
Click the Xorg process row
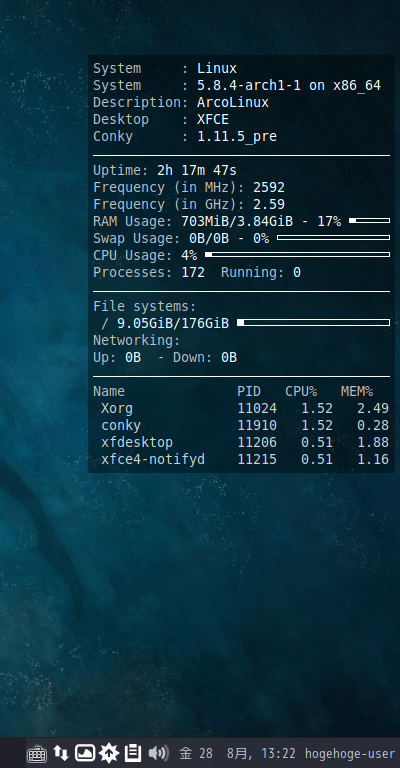(x=241, y=408)
